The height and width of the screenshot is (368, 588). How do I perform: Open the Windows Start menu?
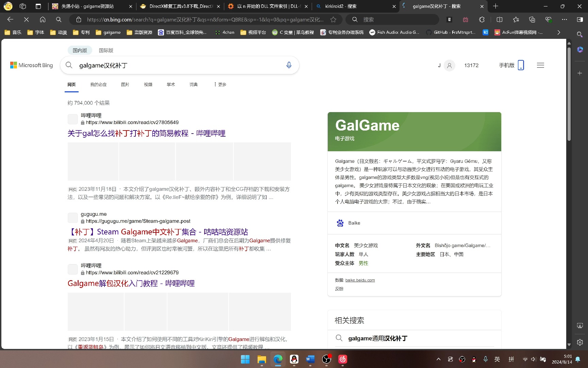(245, 359)
